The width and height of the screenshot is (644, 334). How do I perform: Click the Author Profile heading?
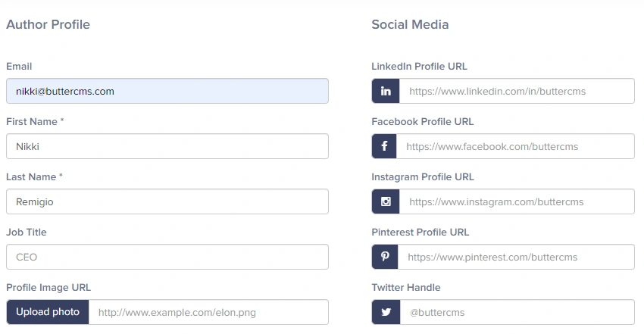click(x=48, y=24)
